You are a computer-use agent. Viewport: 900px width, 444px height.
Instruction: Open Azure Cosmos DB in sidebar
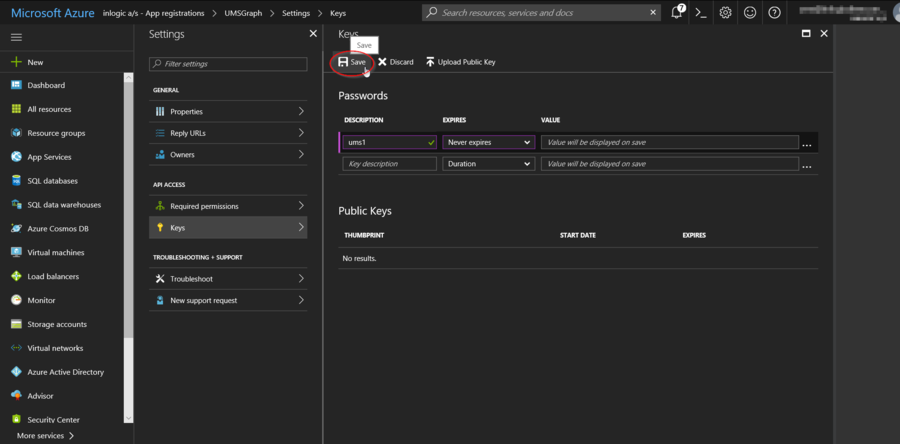click(60, 229)
